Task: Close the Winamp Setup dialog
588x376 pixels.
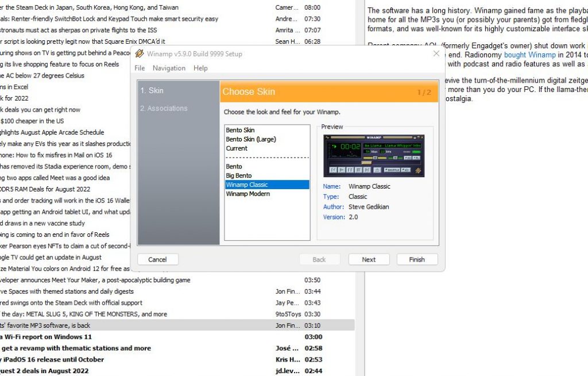Action: tap(436, 53)
